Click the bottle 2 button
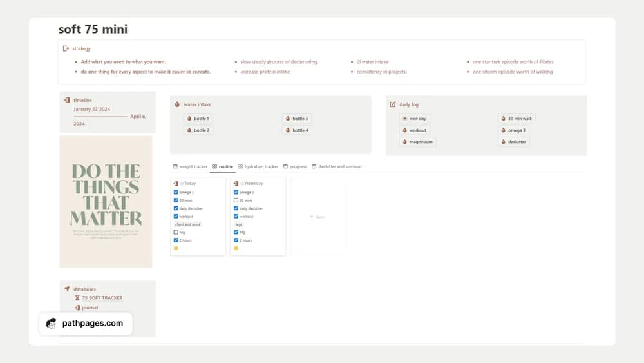Viewport: 644px width, 363px height. tap(198, 130)
